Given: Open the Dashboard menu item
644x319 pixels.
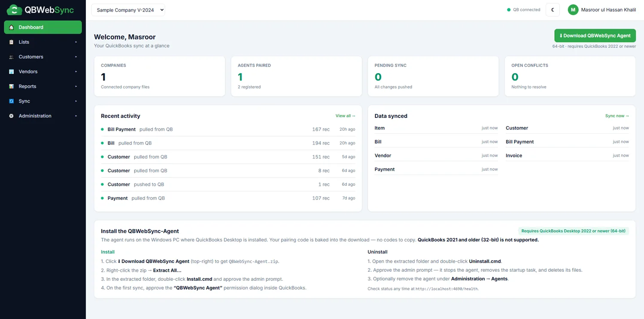Looking at the screenshot, I should click(43, 27).
